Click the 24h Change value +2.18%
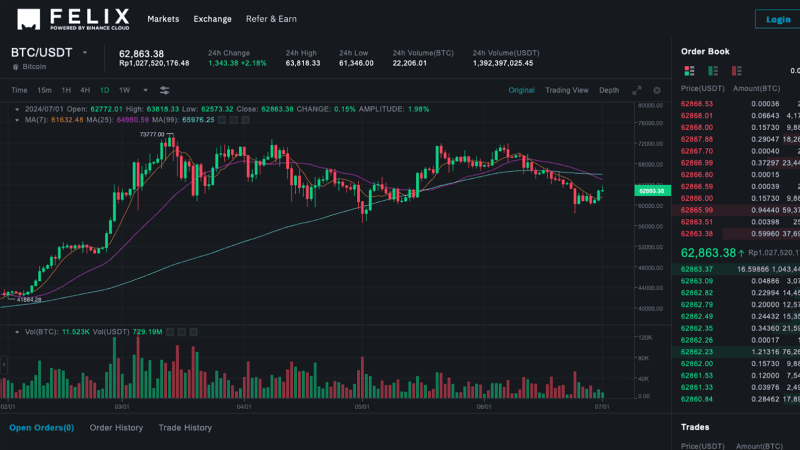 pyautogui.click(x=253, y=63)
